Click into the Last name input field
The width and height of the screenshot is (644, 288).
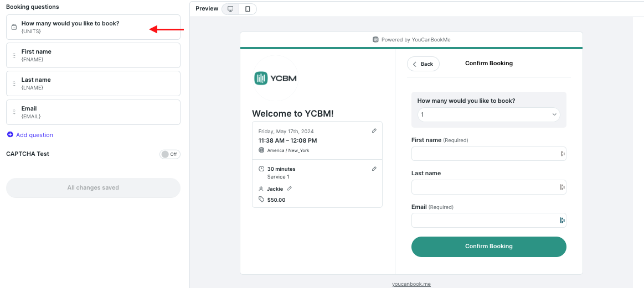[489, 187]
